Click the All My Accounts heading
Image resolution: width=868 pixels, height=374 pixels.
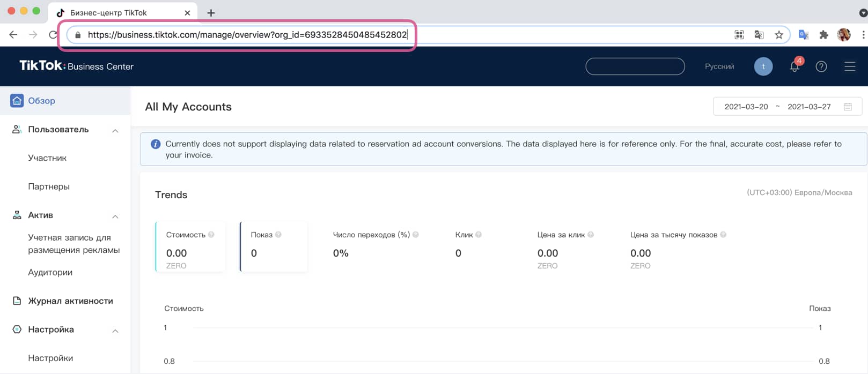(188, 107)
